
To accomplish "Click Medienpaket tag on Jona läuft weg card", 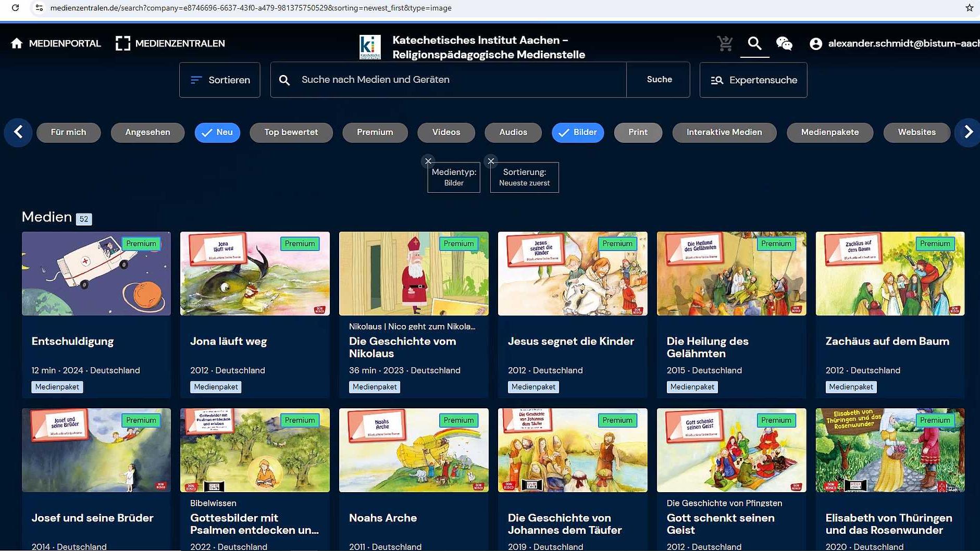I will click(x=216, y=387).
